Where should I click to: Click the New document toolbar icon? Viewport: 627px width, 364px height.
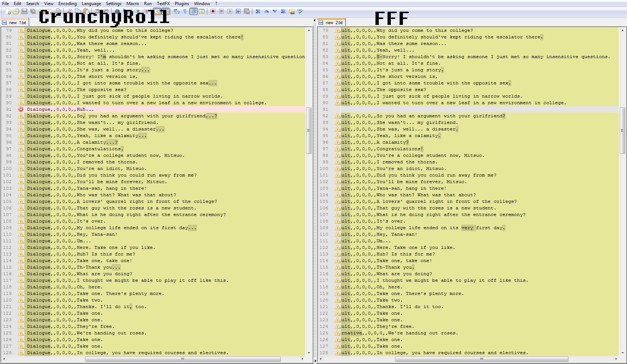[8, 11]
